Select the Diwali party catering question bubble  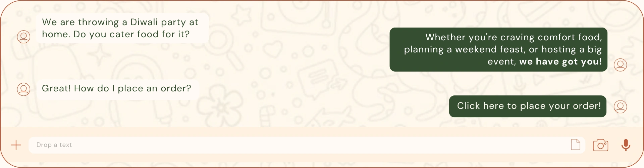coord(122,28)
